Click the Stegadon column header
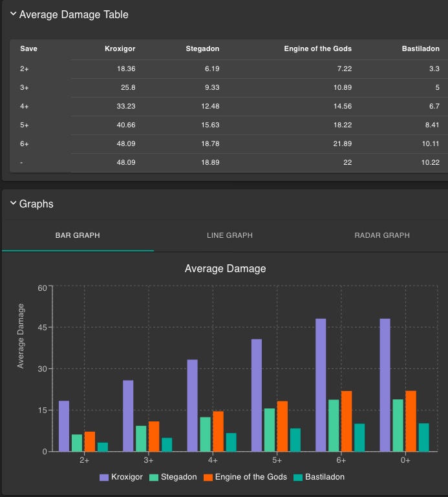448x497 pixels. click(x=202, y=48)
